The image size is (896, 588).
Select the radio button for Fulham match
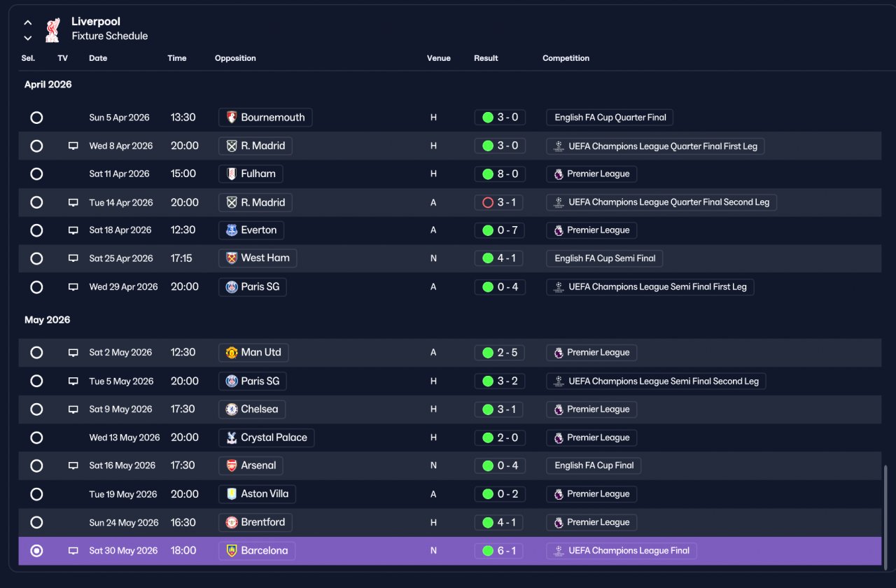point(36,174)
